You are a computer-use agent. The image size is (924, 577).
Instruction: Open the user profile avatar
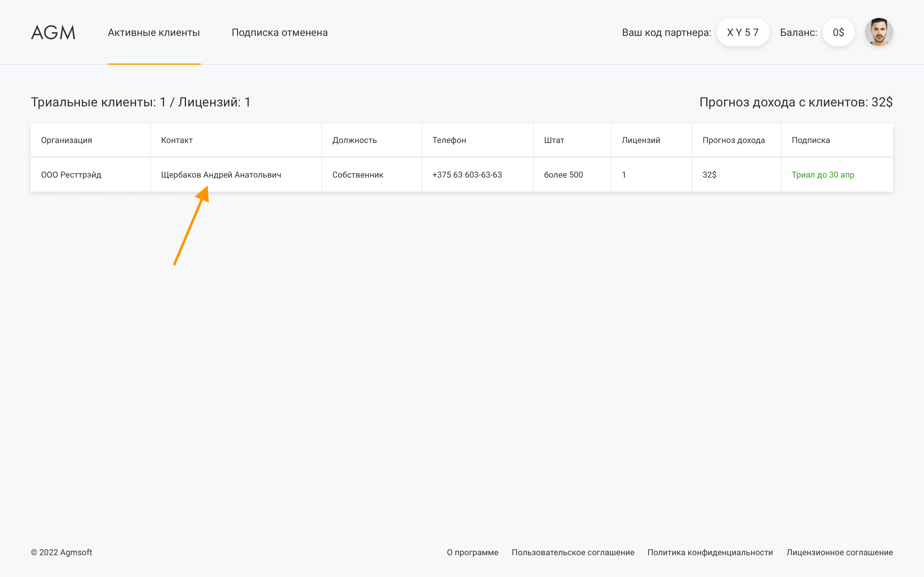[x=878, y=32]
